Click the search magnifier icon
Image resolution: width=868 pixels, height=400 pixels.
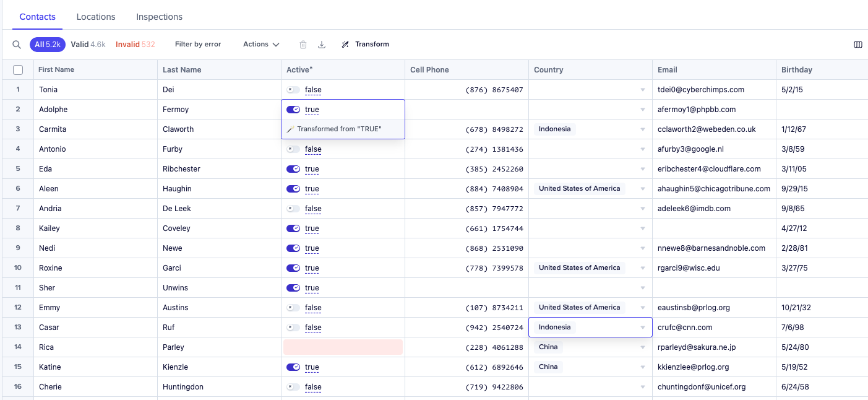(x=17, y=45)
